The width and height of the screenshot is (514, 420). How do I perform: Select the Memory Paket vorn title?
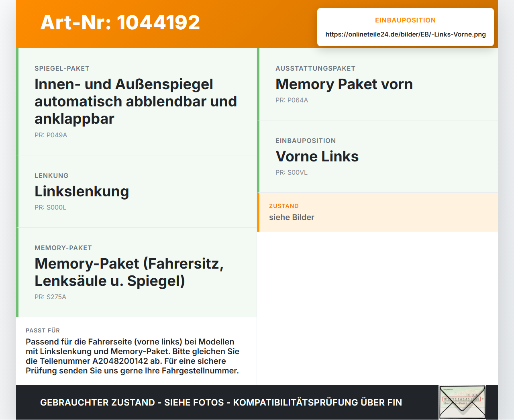click(344, 84)
